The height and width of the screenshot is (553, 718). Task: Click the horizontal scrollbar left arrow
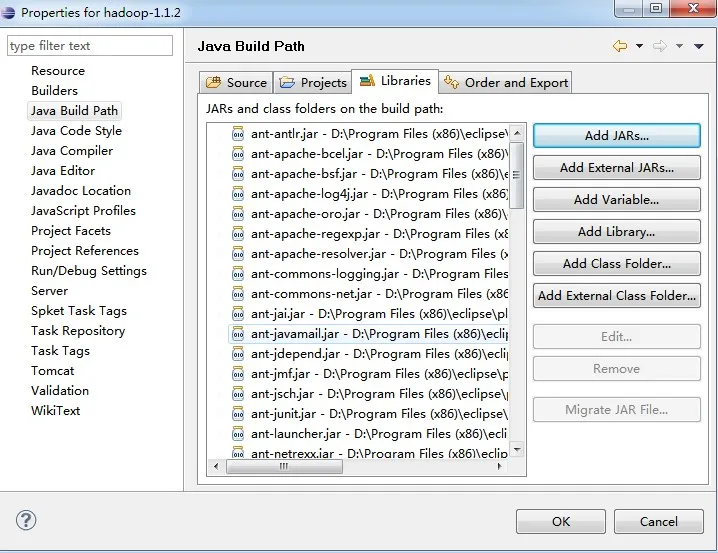(216, 466)
